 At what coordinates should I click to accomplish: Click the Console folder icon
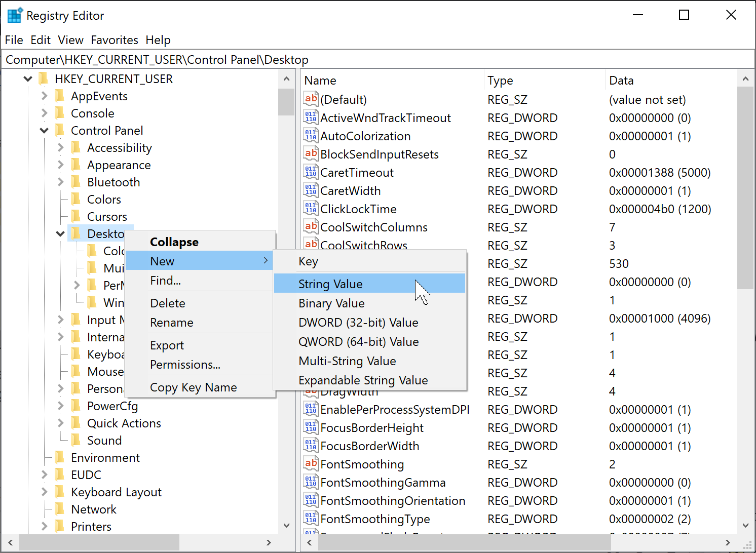point(60,113)
